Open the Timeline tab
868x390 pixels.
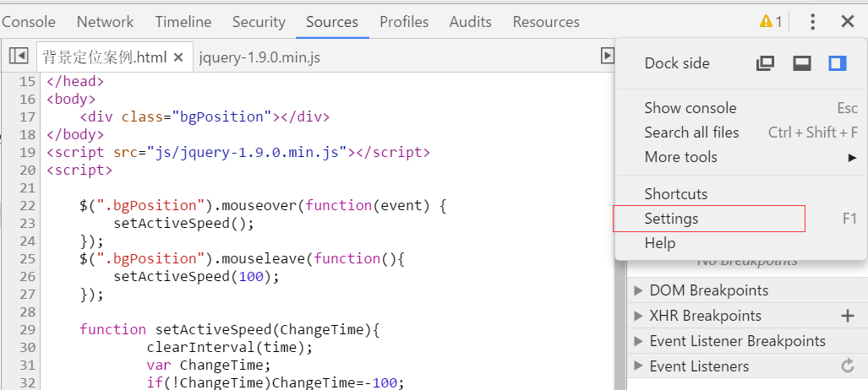(183, 22)
